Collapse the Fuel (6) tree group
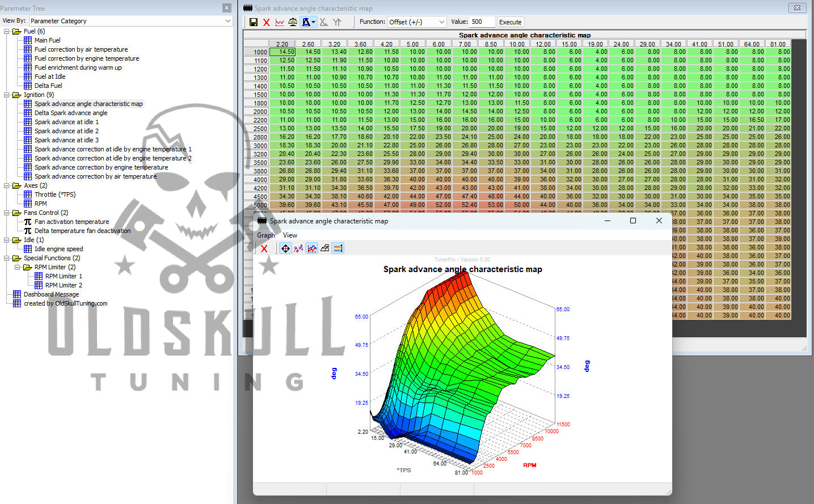 click(x=7, y=31)
